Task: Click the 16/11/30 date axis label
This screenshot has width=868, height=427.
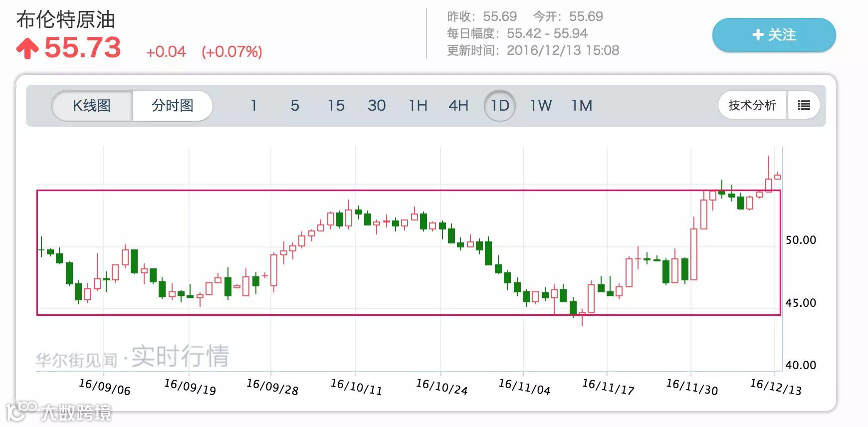Action: pyautogui.click(x=692, y=387)
